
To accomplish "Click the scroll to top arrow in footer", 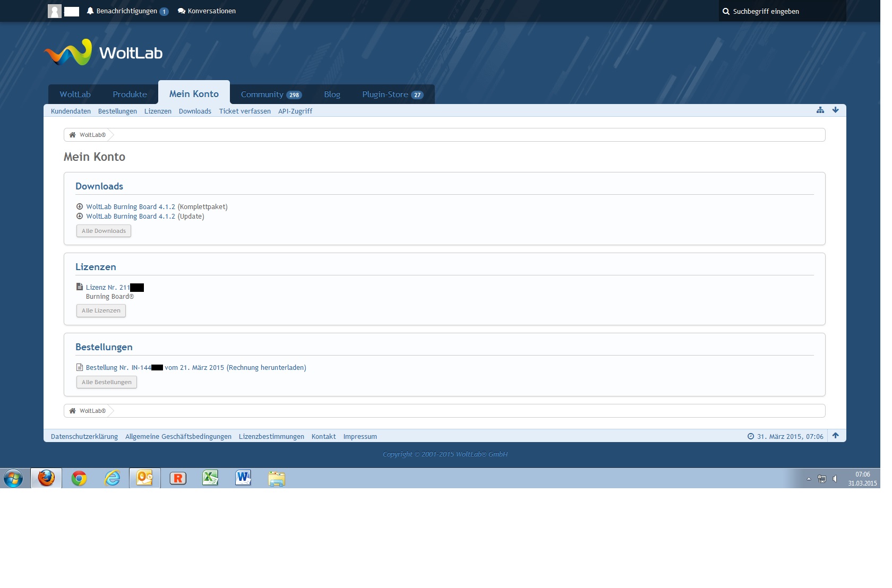I will (835, 436).
